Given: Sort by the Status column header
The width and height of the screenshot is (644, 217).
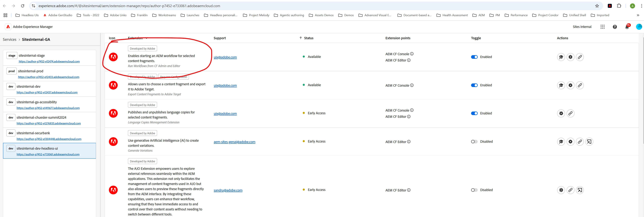Looking at the screenshot, I should 308,38.
